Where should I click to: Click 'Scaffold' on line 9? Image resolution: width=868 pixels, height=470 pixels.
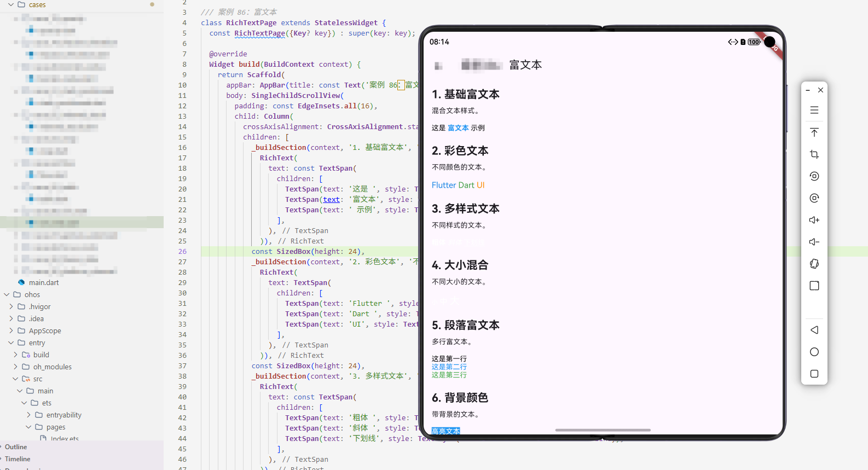click(x=264, y=75)
